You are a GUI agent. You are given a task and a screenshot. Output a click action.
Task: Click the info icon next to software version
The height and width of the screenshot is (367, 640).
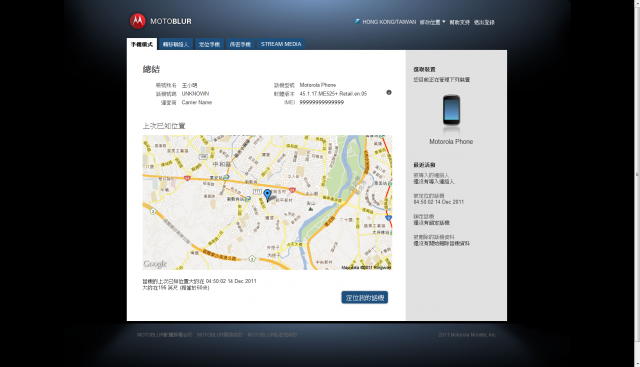coord(389,93)
